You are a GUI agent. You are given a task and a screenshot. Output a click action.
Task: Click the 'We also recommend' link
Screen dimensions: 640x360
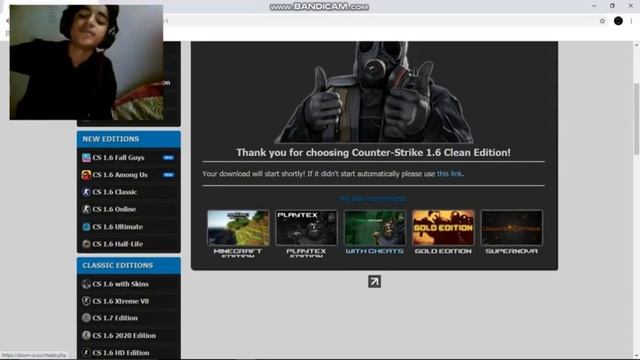(372, 198)
